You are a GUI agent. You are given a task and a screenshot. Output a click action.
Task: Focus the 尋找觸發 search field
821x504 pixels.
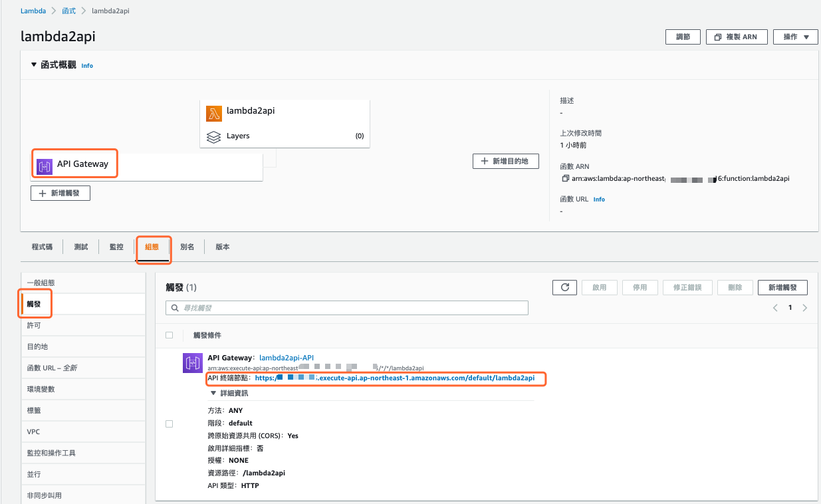[x=347, y=308]
